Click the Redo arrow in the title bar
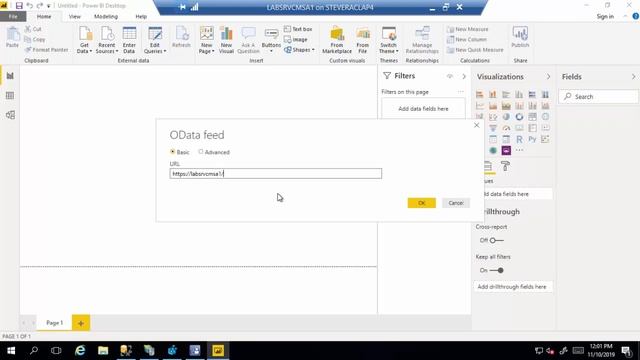The width and height of the screenshot is (640, 360). tap(40, 6)
